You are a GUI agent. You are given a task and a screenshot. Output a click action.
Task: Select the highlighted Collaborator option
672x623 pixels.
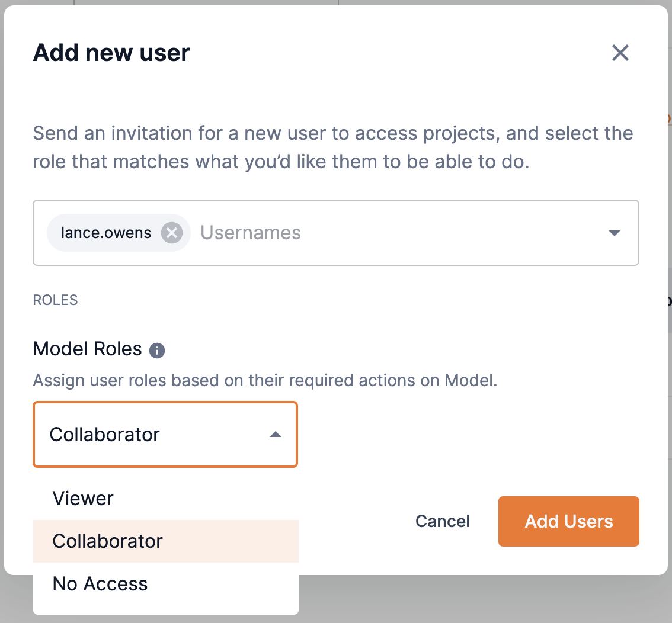[107, 541]
